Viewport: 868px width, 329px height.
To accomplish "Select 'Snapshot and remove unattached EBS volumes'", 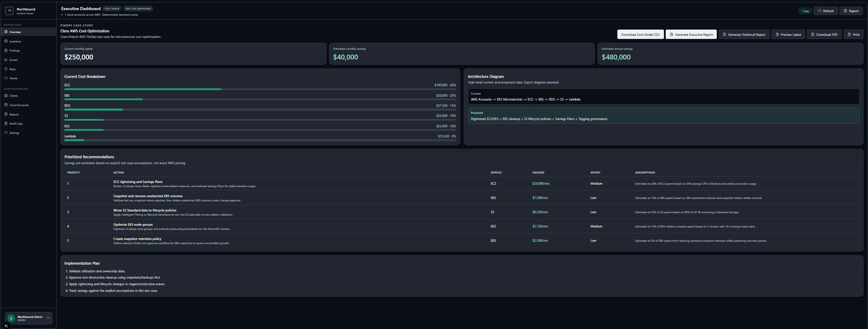I will coord(462,198).
